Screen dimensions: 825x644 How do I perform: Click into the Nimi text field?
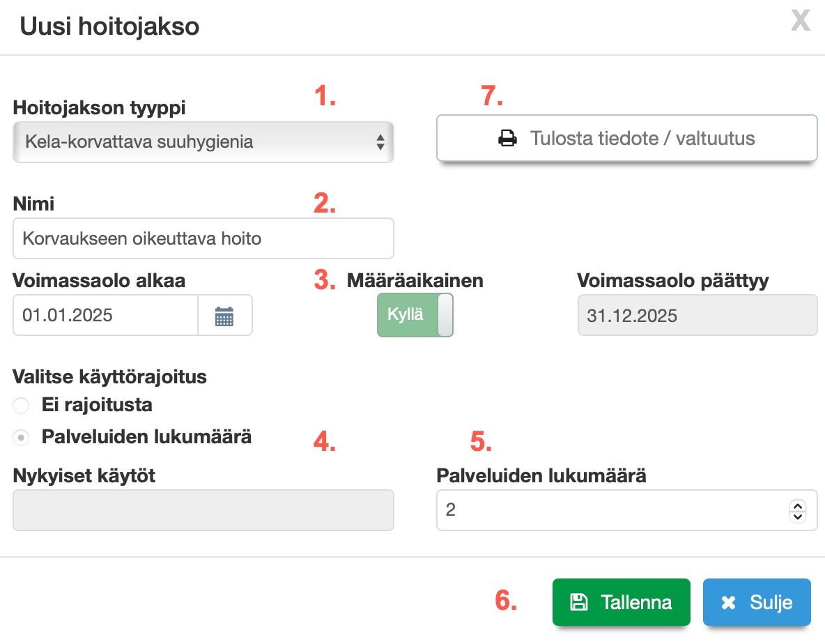(x=203, y=238)
